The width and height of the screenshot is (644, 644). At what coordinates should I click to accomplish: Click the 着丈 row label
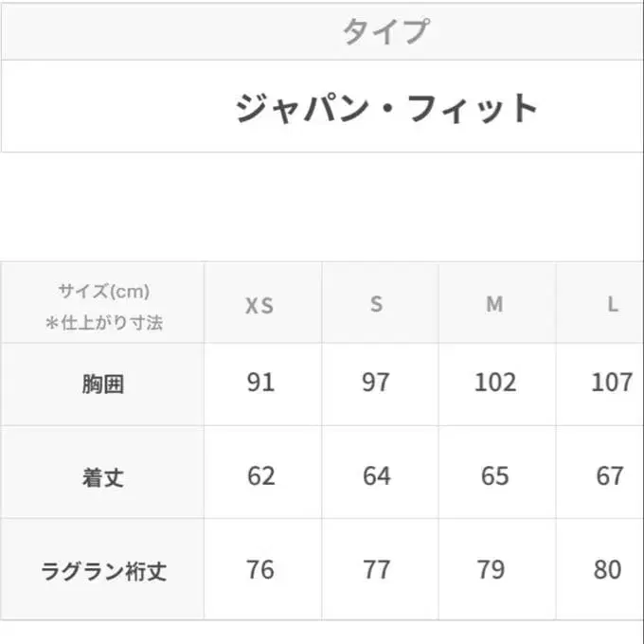coord(103,476)
